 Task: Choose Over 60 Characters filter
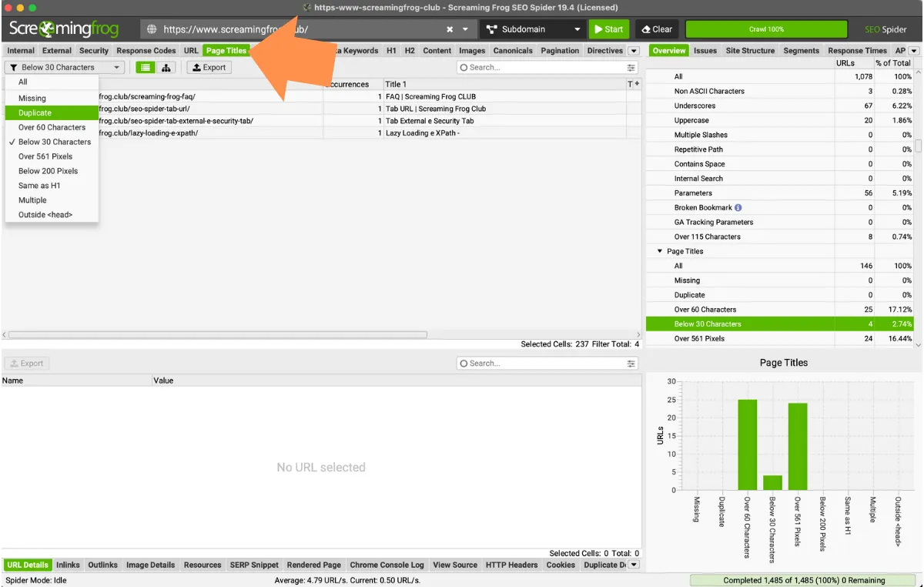click(x=52, y=128)
